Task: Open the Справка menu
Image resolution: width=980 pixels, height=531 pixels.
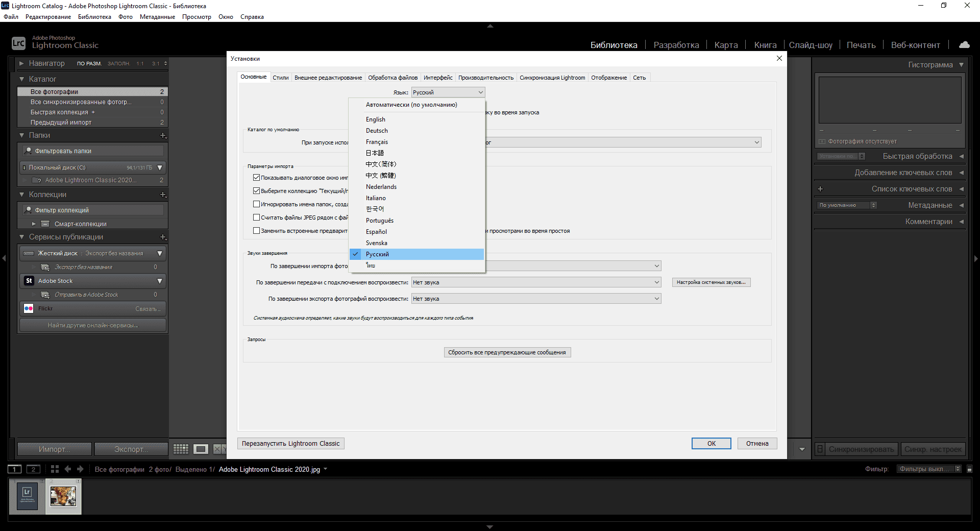Action: click(x=252, y=17)
